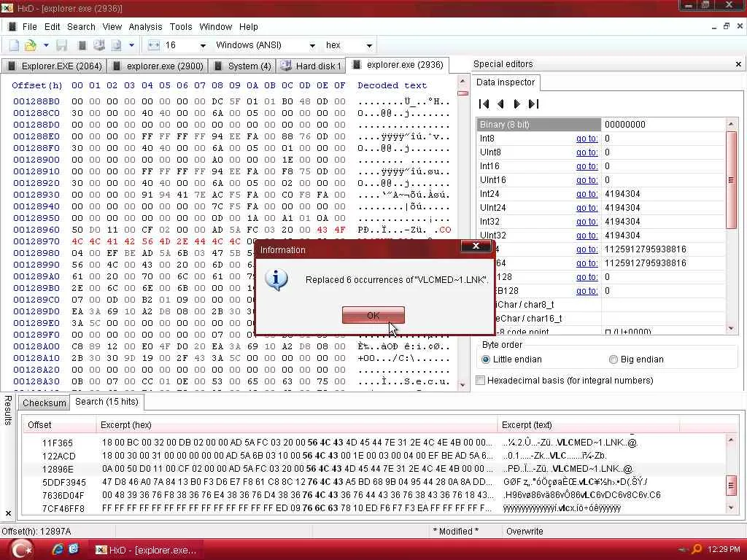Click the search results scrollbar thumb
Screen dimensions: 747x560
[731, 486]
